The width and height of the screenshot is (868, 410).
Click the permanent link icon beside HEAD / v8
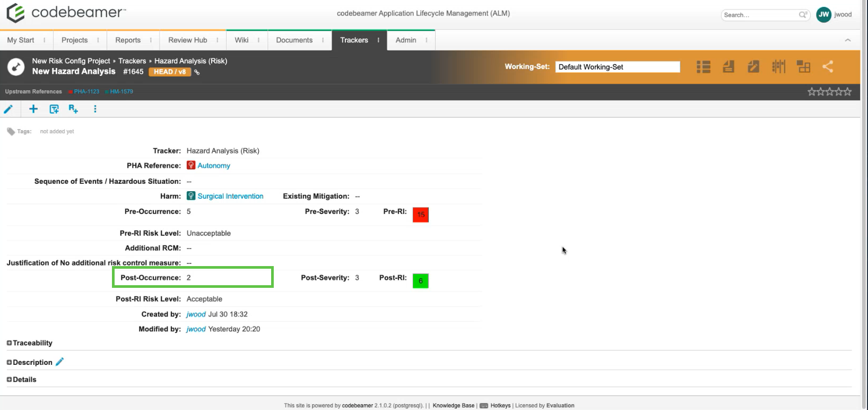(x=197, y=72)
